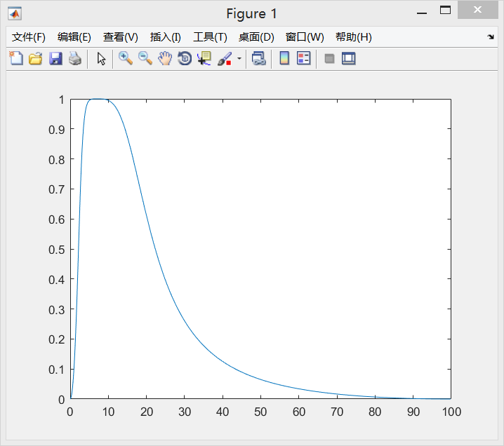The image size is (504, 446).
Task: Toggle the Edit Plot arrow tool
Action: (x=101, y=59)
